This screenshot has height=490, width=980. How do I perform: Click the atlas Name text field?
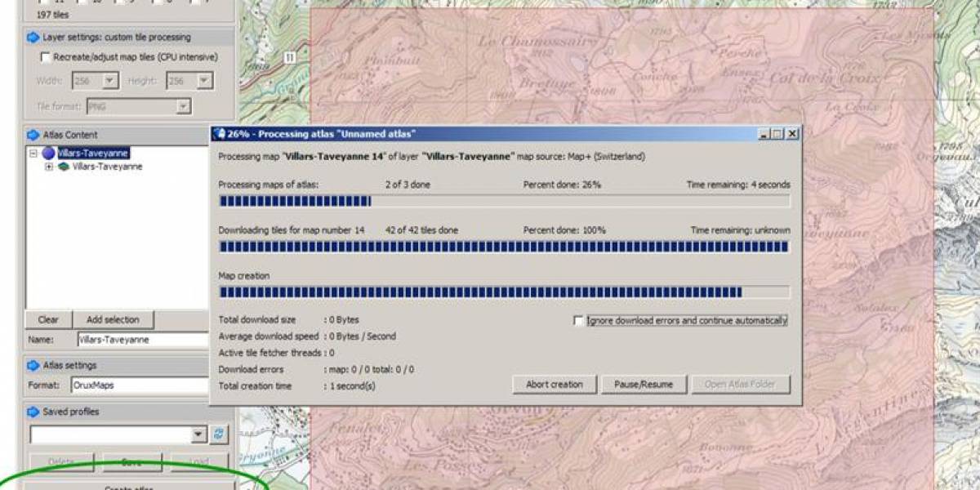tap(143, 340)
